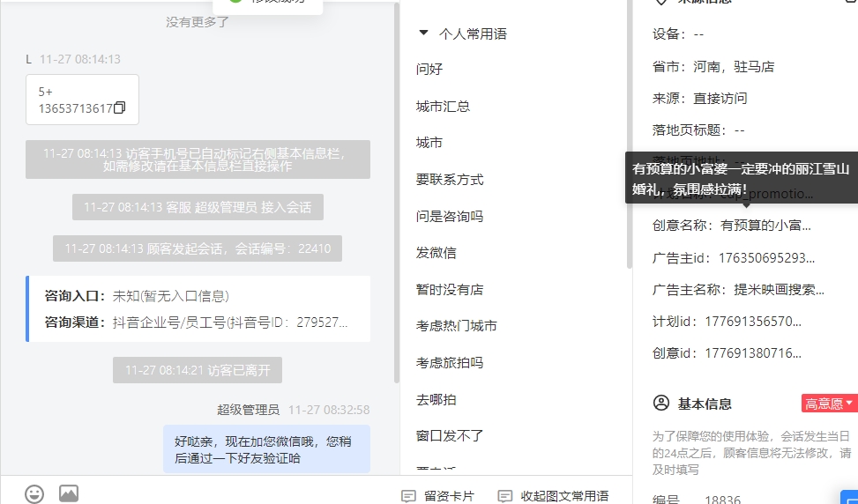Click the 创意id value
The image size is (858, 504).
(753, 352)
